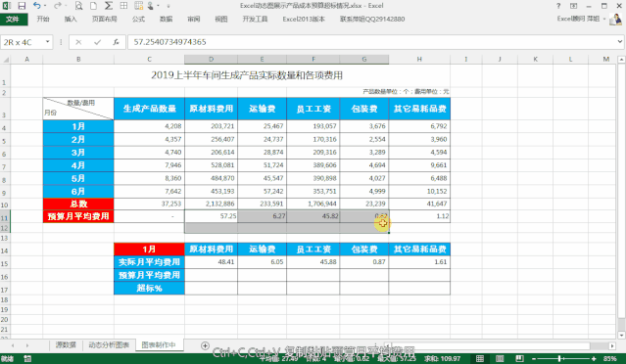
Task: Activate the touch/mouse mode icon
Action: (151, 6)
